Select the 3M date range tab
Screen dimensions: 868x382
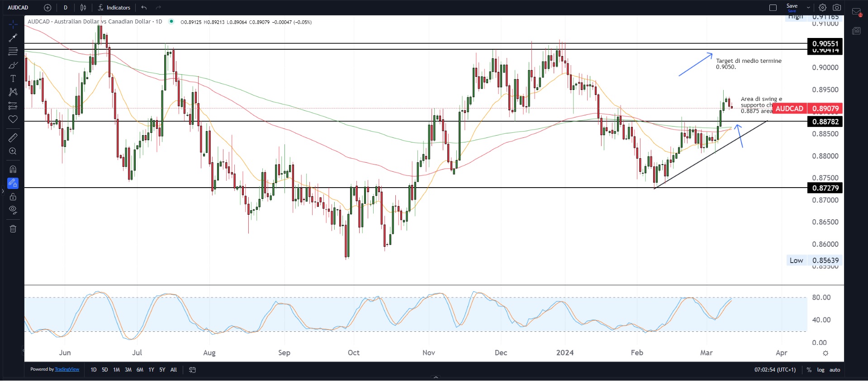128,370
